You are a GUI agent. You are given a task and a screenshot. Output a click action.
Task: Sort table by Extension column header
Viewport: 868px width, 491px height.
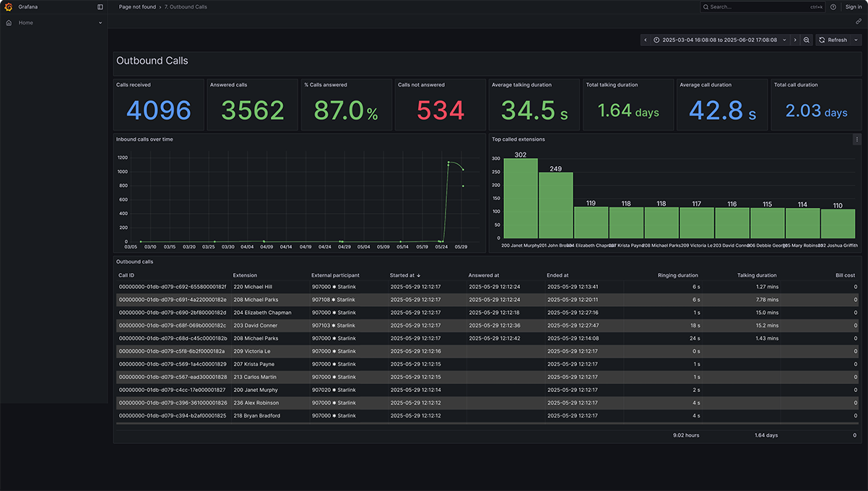245,275
